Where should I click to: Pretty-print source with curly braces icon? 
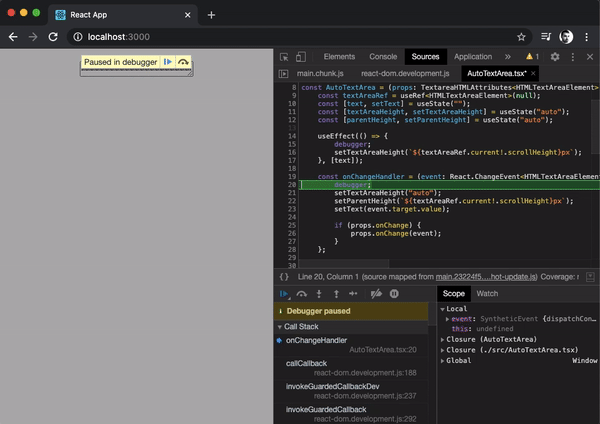click(284, 276)
